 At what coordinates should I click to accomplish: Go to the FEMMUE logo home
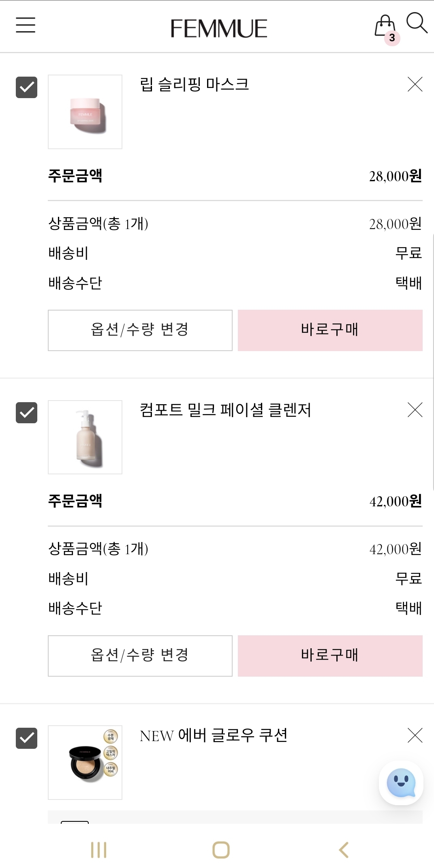click(x=219, y=28)
